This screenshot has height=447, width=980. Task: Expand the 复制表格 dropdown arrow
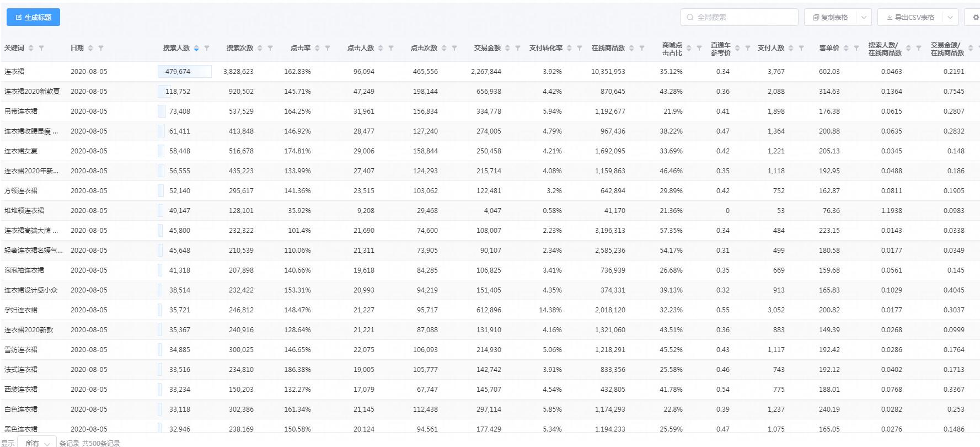coord(864,17)
